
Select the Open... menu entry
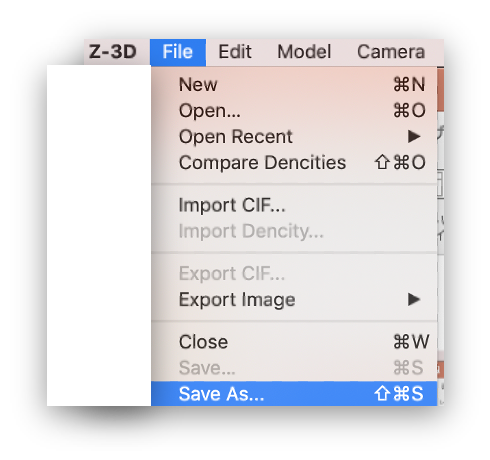point(294,110)
